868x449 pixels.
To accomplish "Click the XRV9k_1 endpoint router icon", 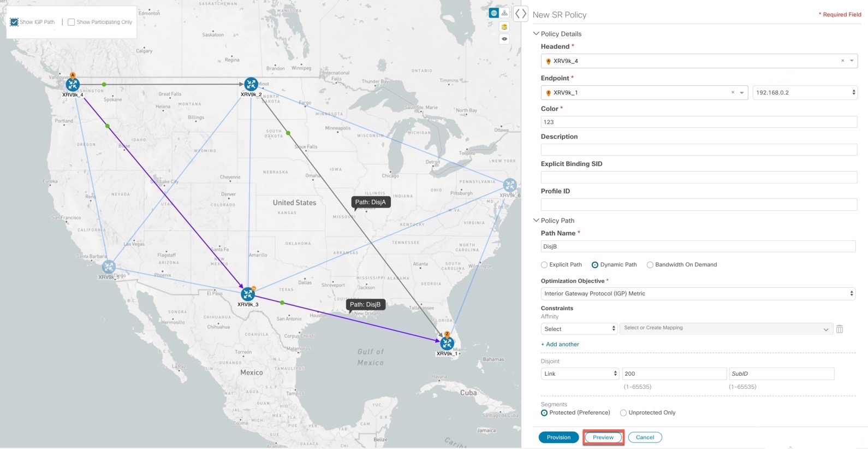I will pyautogui.click(x=447, y=343).
